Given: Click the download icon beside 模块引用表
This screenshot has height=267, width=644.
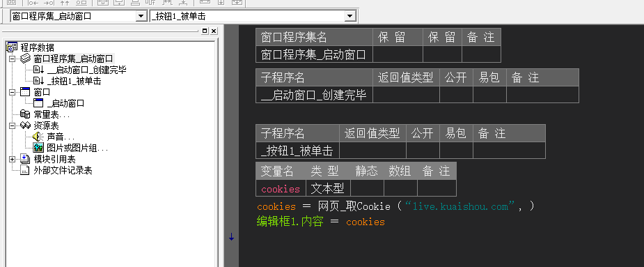Looking at the screenshot, I should [x=26, y=159].
